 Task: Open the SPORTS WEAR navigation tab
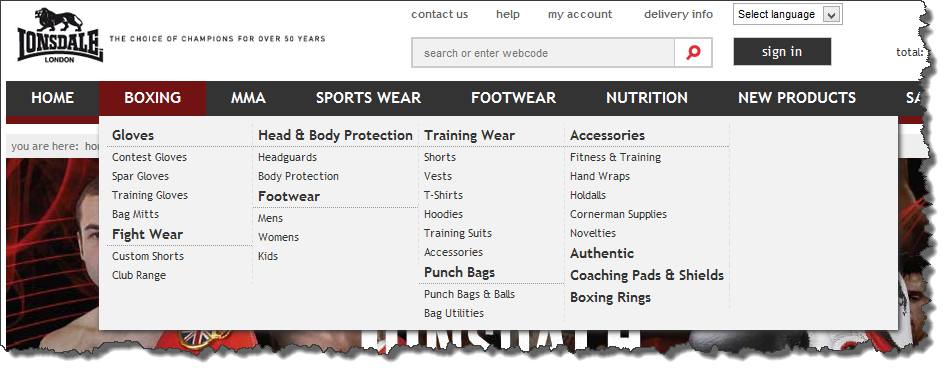(368, 98)
